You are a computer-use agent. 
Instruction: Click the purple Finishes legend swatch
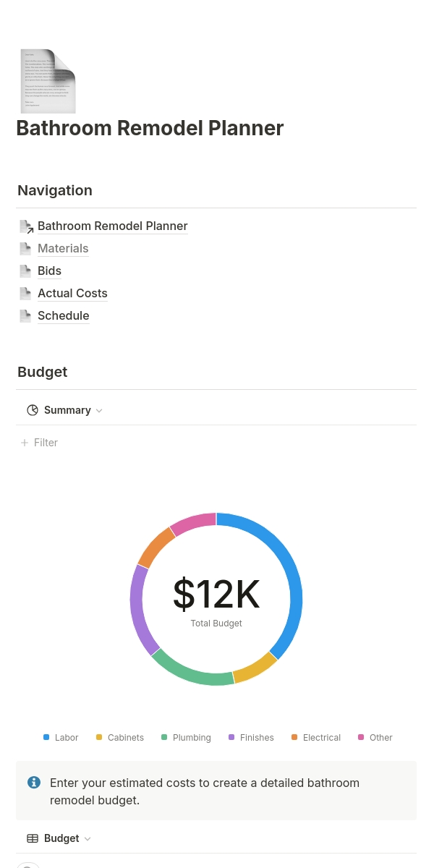[231, 737]
